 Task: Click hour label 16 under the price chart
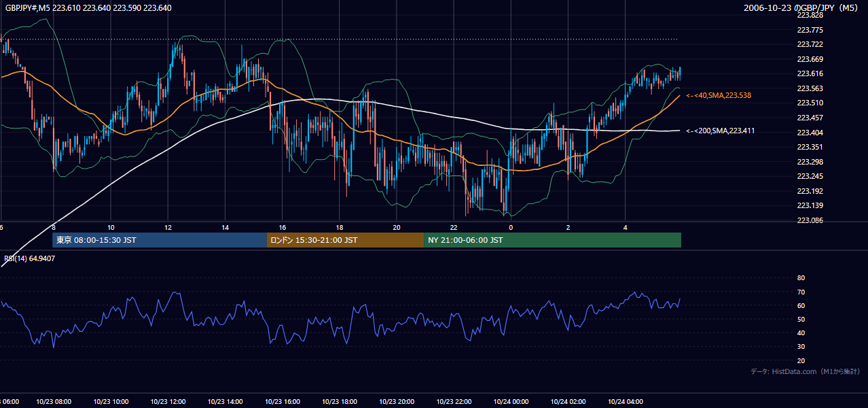pyautogui.click(x=283, y=228)
